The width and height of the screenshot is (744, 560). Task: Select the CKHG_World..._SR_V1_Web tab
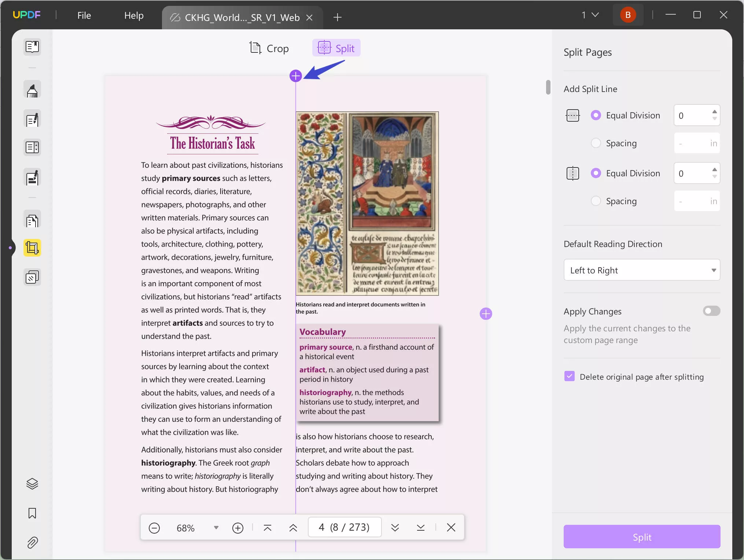tap(242, 18)
